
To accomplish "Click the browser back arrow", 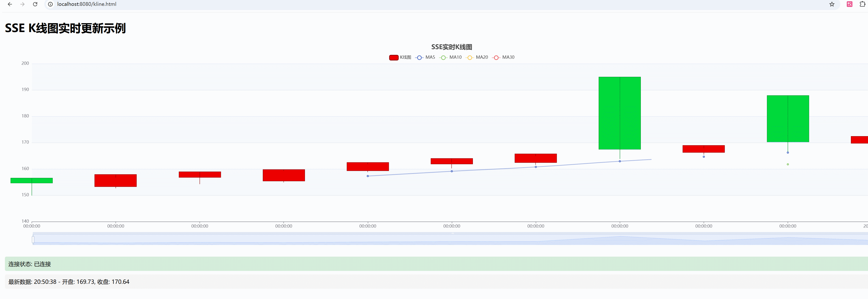I will [x=10, y=4].
